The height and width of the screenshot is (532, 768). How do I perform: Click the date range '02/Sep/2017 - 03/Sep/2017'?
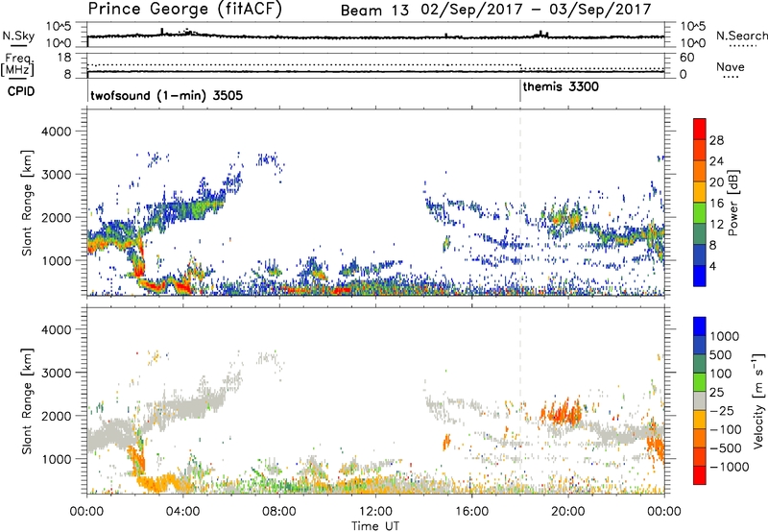click(x=537, y=10)
